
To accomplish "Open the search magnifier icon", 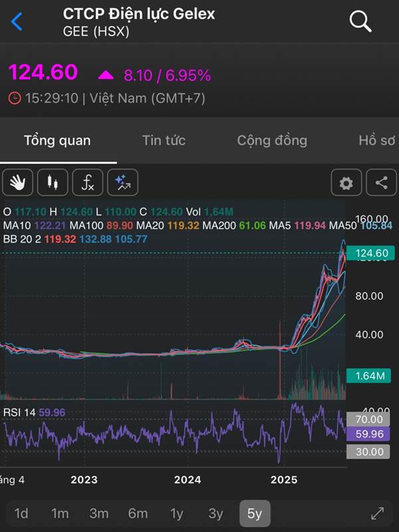I will tap(360, 21).
